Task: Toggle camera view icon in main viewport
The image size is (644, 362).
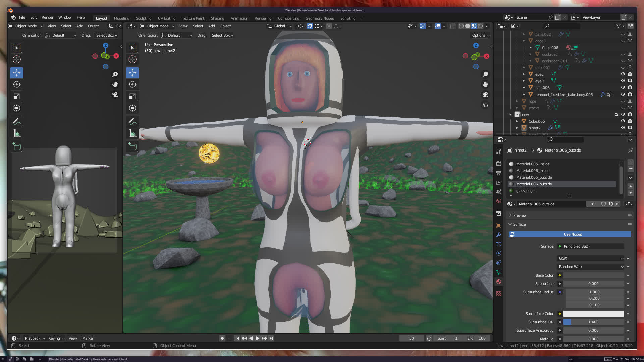Action: pos(485,95)
